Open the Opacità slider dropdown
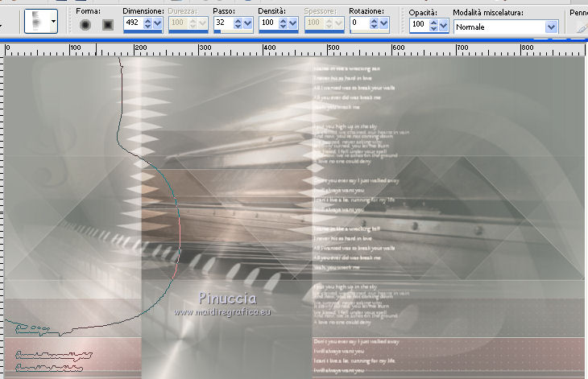 tap(444, 25)
